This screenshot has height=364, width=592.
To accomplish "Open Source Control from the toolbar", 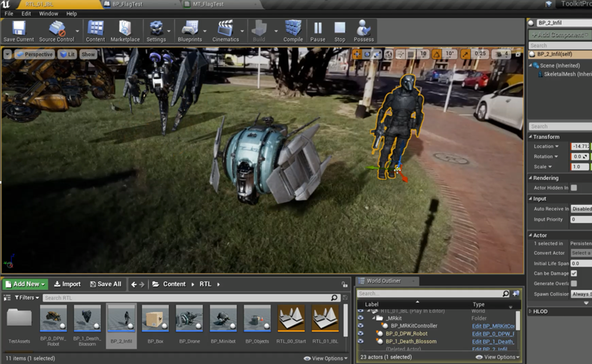I will coord(56,31).
